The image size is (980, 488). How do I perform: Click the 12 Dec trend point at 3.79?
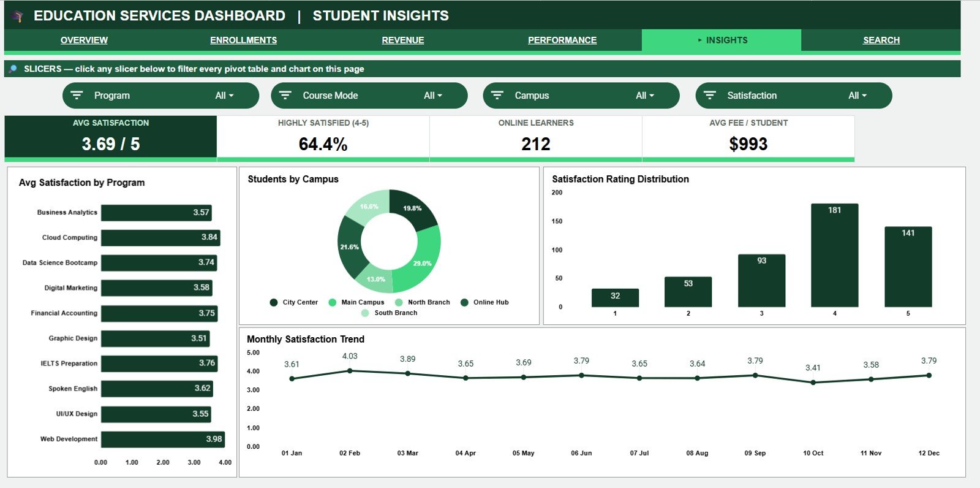929,375
